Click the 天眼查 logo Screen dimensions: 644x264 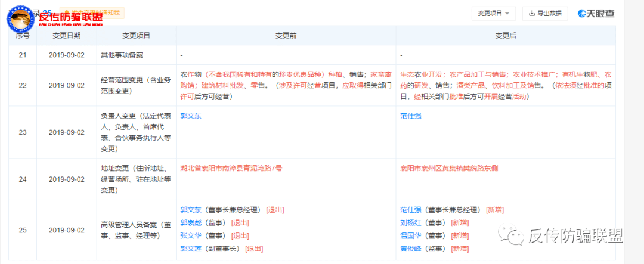click(596, 13)
